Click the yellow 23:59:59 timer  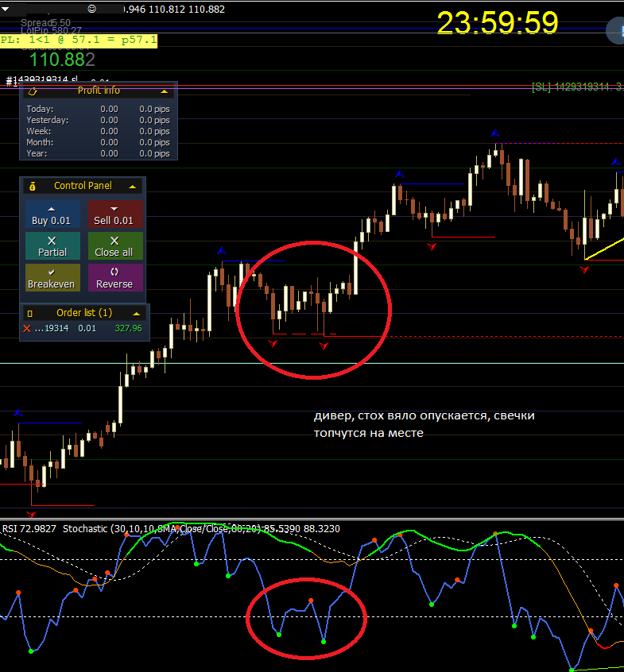pyautogui.click(x=498, y=22)
